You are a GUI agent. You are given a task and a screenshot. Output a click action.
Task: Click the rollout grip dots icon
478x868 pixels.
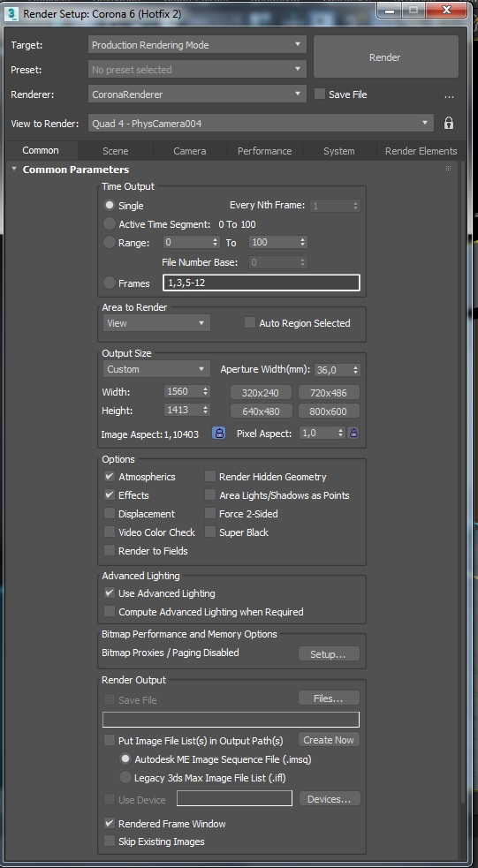[448, 169]
